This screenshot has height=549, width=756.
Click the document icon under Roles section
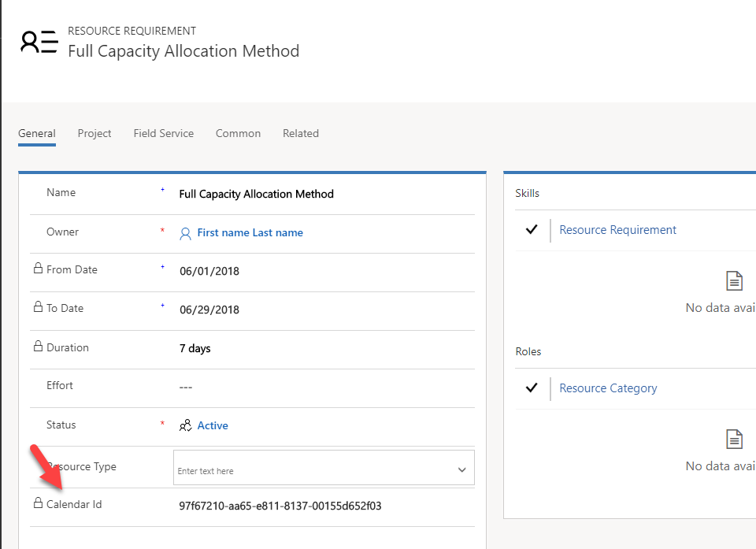point(734,439)
